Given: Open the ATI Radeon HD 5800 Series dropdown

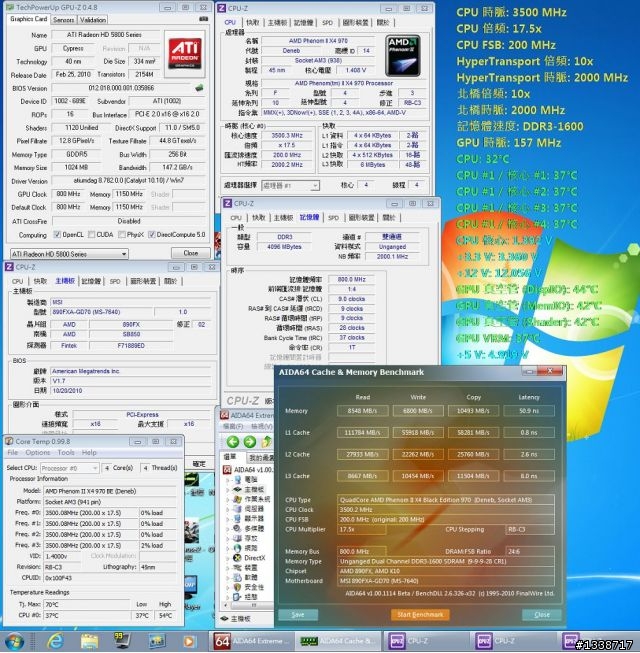Looking at the screenshot, I should coord(69,254).
